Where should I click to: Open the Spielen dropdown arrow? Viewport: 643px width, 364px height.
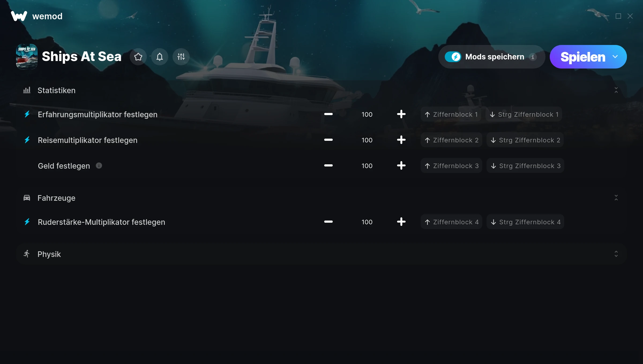point(615,57)
